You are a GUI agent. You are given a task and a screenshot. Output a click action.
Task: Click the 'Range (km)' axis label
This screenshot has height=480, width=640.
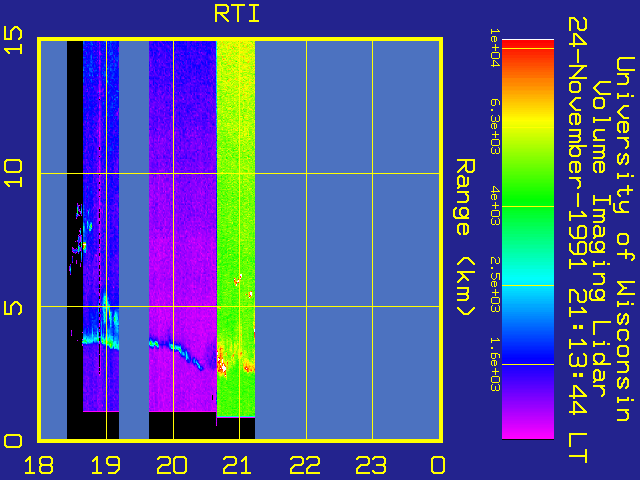465,238
